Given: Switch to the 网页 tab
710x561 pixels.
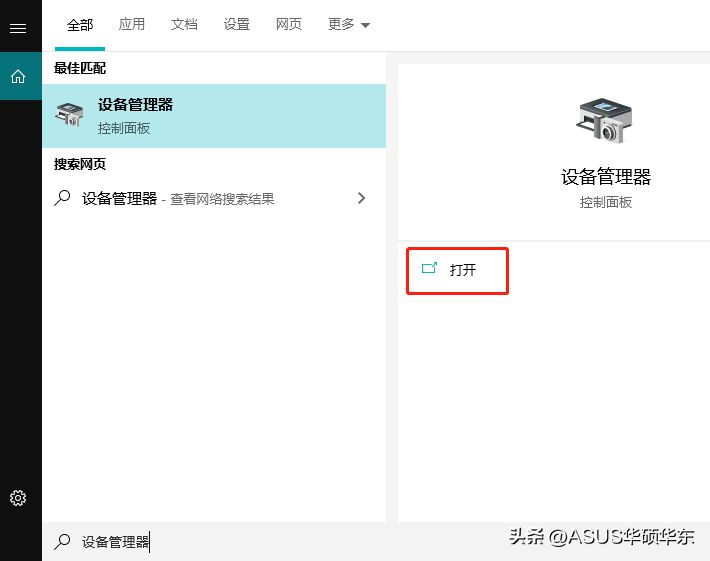Looking at the screenshot, I should tap(289, 25).
